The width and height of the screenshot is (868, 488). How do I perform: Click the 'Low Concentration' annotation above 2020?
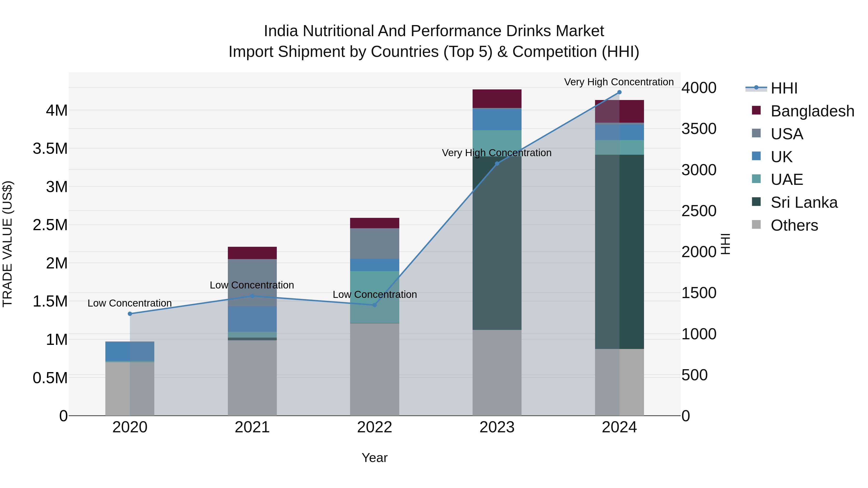click(x=130, y=303)
